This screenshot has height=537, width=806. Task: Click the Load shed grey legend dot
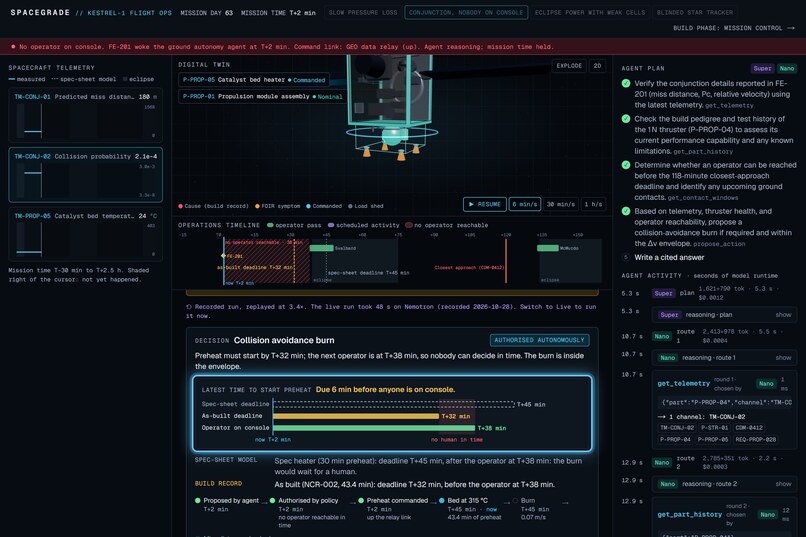(350, 206)
